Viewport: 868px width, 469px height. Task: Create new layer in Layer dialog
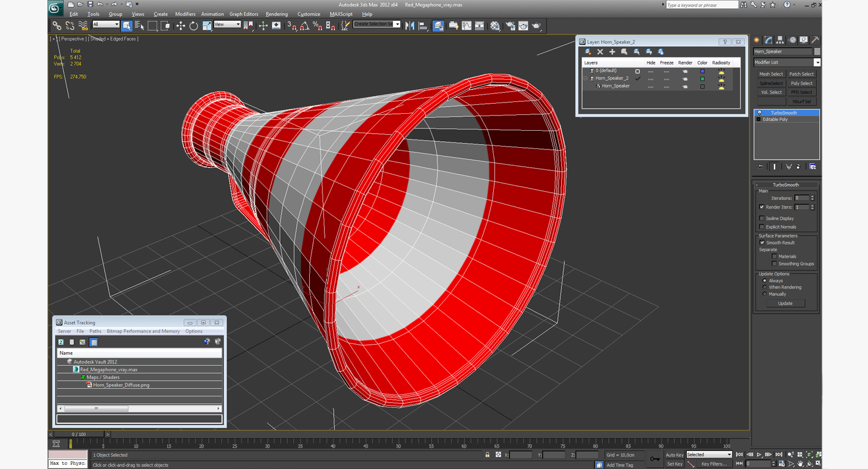click(x=588, y=52)
